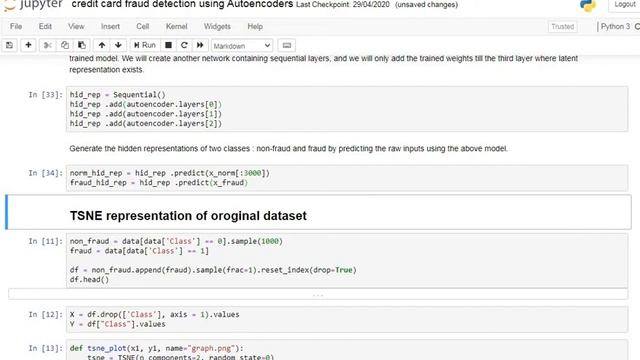Select code cell In [13] defining tsne_plot
Screen dimensions: 640x360
(347, 350)
